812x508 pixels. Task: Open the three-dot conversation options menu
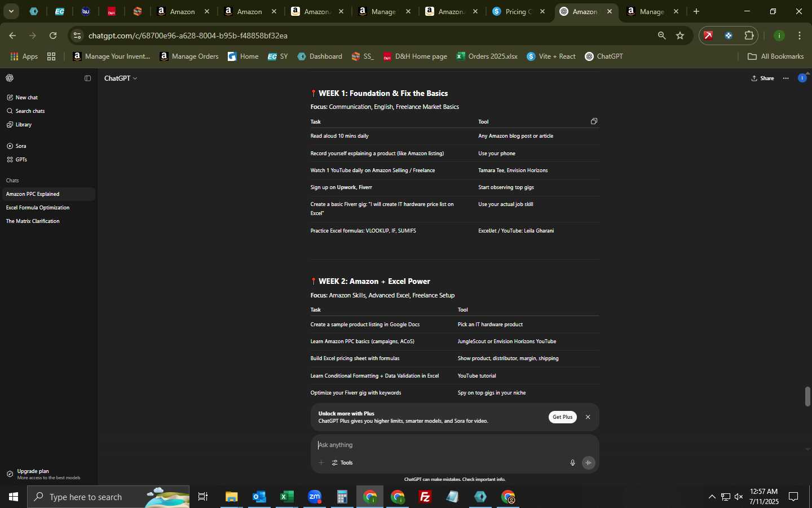pyautogui.click(x=786, y=78)
